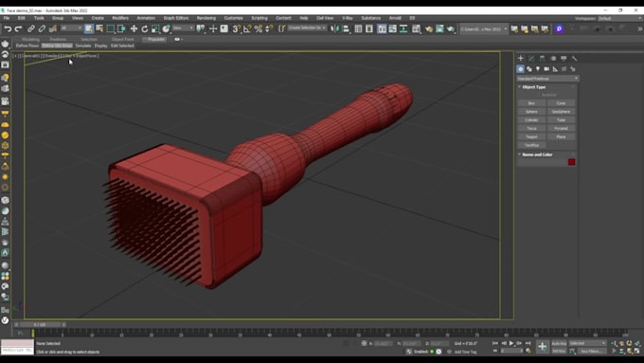Open the File menu
Viewport: 644px width, 363px height.
pos(7,18)
